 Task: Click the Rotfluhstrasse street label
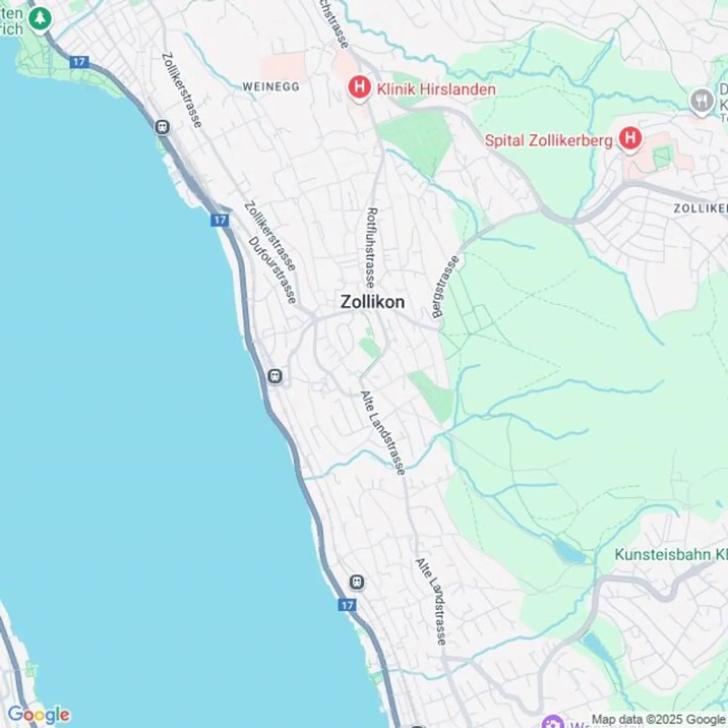[371, 248]
